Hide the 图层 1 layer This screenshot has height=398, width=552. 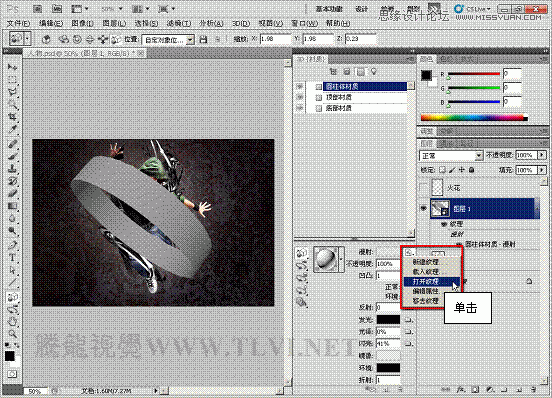424,208
